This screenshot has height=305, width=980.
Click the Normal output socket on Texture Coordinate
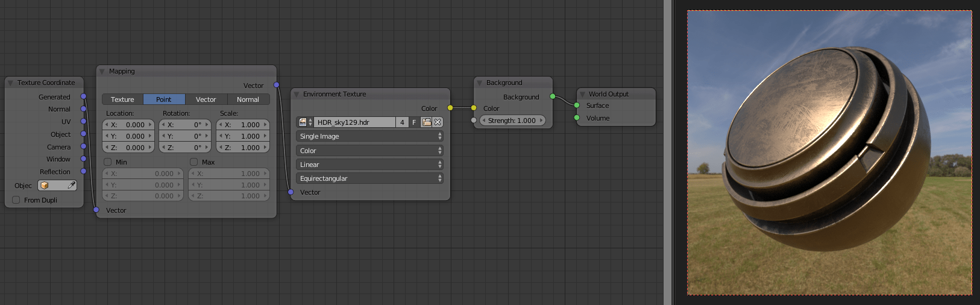coord(84,109)
